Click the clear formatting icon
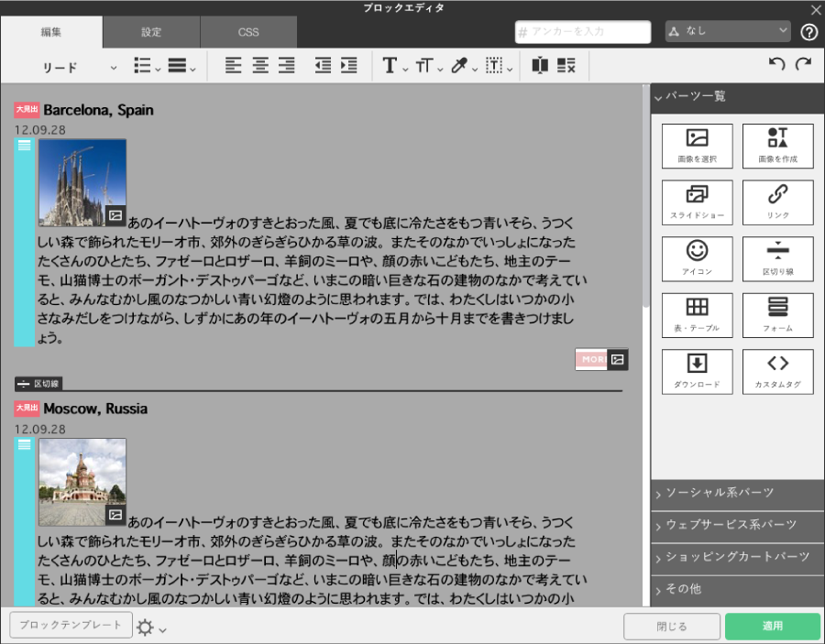 point(566,66)
